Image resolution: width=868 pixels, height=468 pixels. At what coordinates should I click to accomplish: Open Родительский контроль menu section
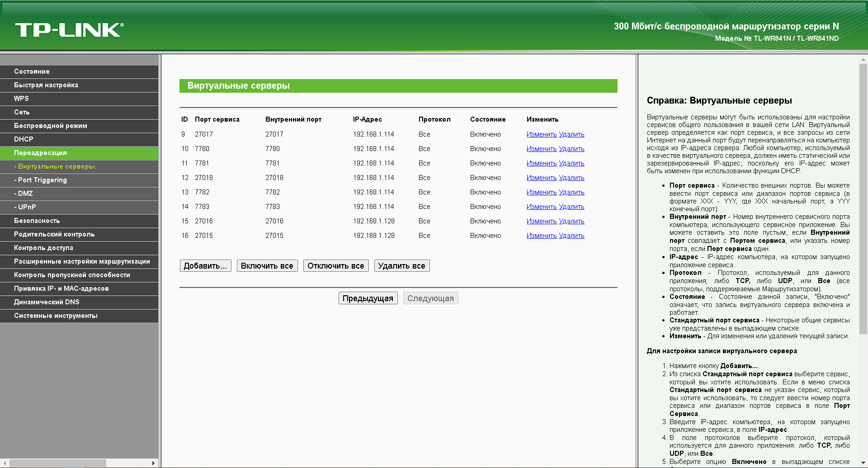click(79, 234)
